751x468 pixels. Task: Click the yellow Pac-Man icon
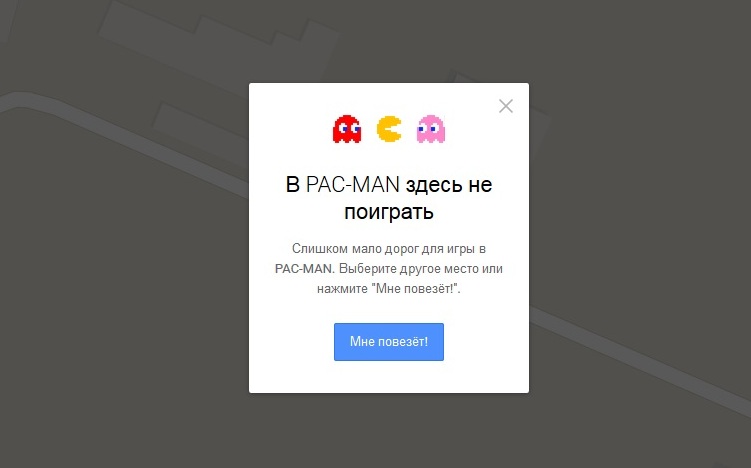point(389,129)
